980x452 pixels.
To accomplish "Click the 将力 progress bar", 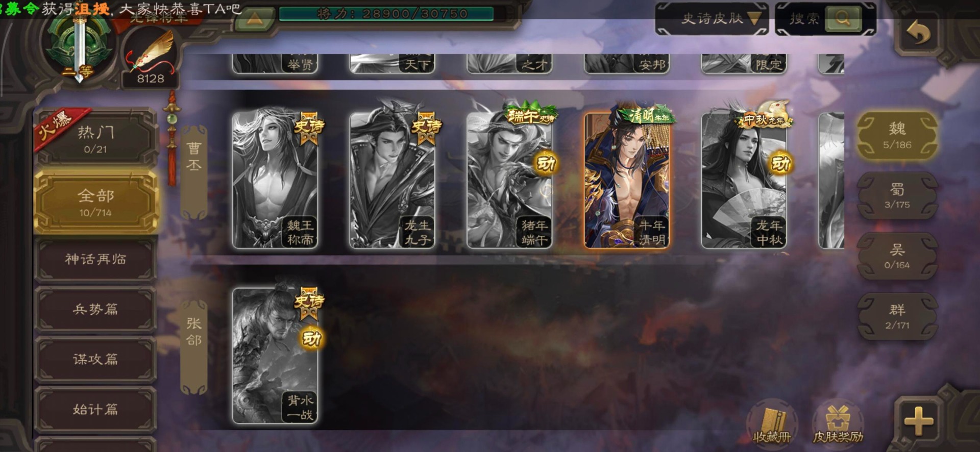I will tap(386, 14).
